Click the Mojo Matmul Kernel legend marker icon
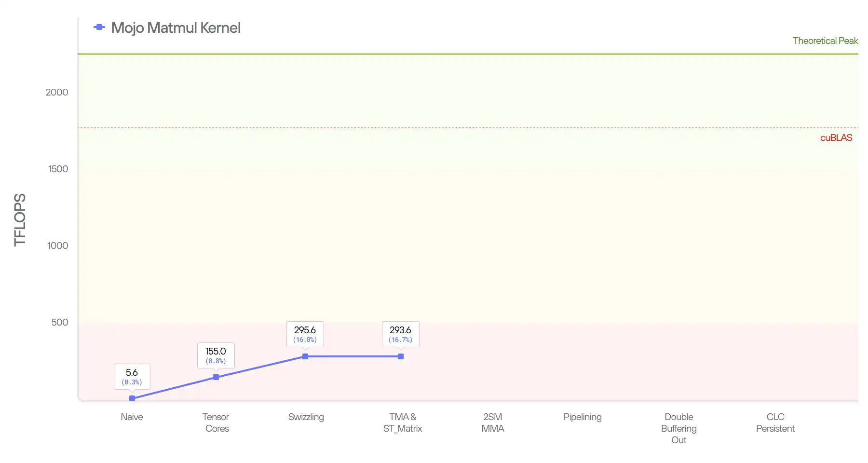 pos(99,27)
